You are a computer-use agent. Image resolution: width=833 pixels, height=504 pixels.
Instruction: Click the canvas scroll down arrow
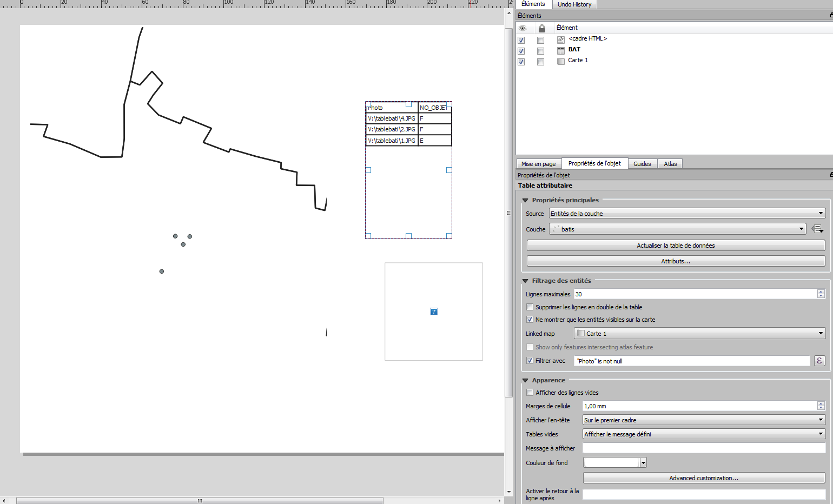click(508, 492)
